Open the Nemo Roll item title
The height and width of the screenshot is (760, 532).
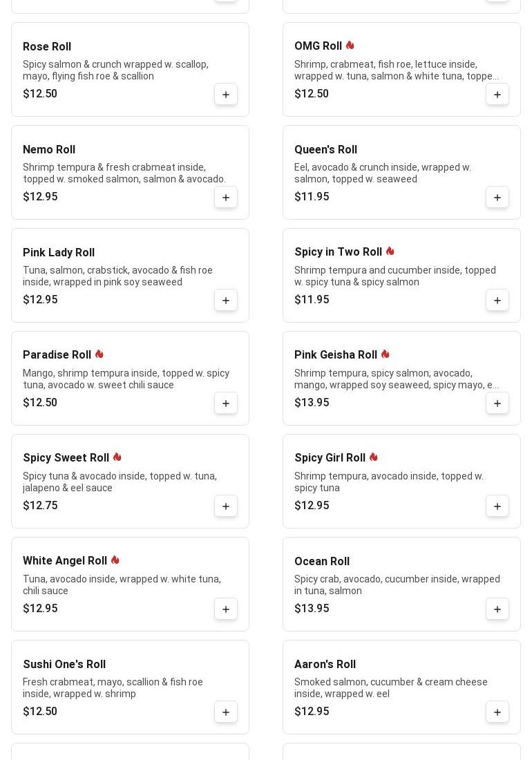click(49, 150)
